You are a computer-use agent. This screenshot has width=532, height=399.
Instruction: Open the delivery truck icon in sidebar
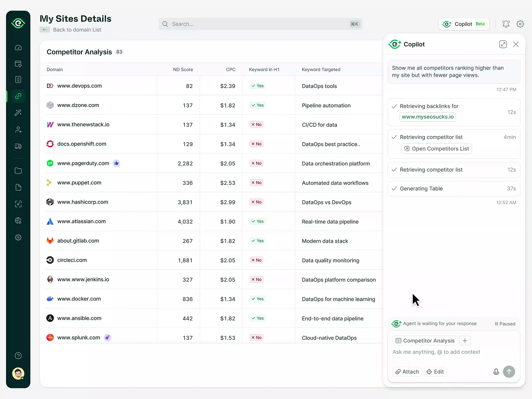[18, 146]
